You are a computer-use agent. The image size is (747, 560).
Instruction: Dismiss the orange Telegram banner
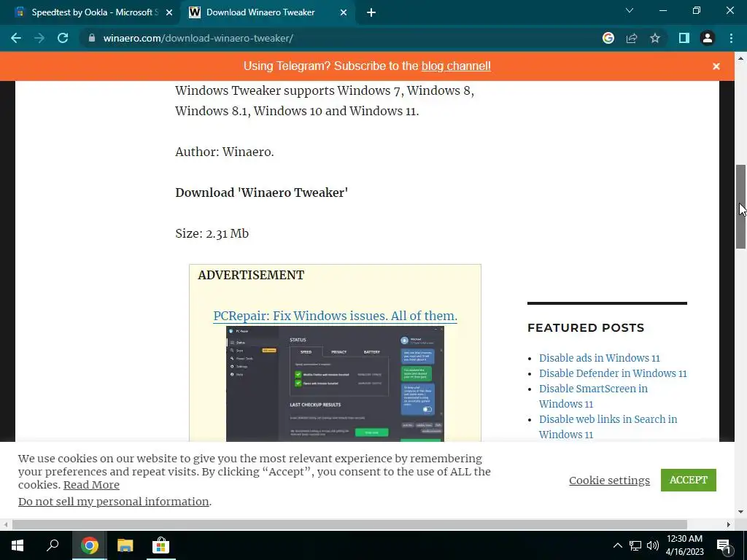716,66
